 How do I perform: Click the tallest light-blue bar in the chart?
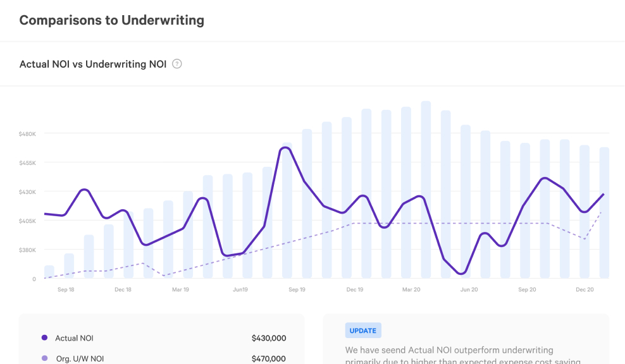[426, 190]
